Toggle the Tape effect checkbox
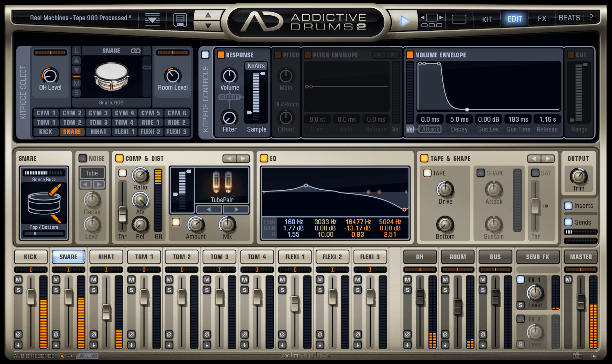 pos(427,173)
